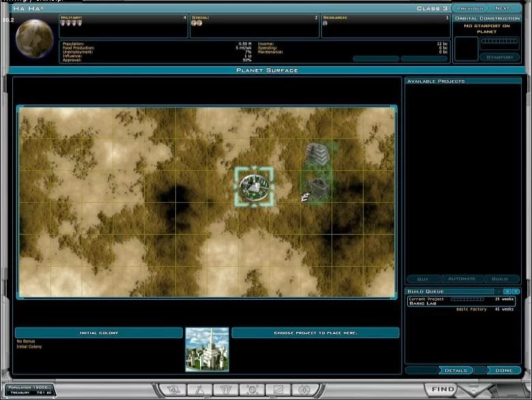532x400 pixels.
Task: Open the Details button
Action: (456, 371)
